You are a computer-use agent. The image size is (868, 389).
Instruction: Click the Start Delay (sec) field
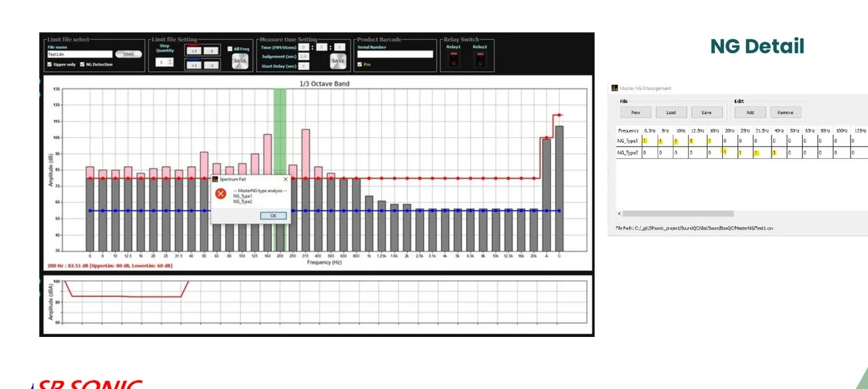pyautogui.click(x=304, y=66)
